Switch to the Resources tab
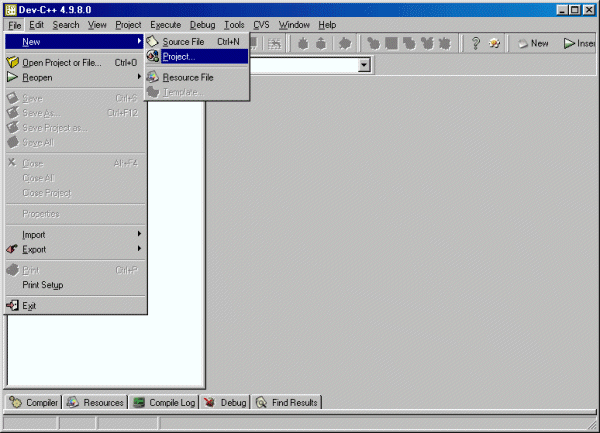The image size is (600, 433). pyautogui.click(x=96, y=402)
